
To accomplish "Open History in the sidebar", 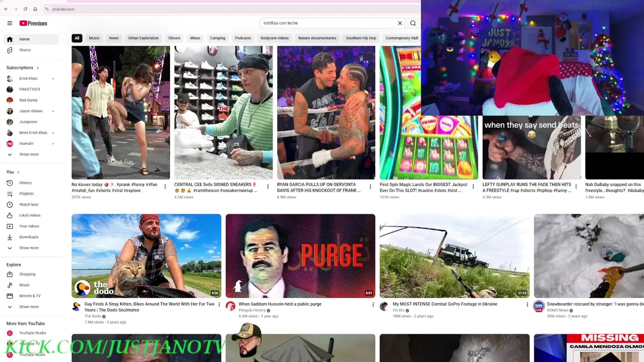I will click(31, 183).
